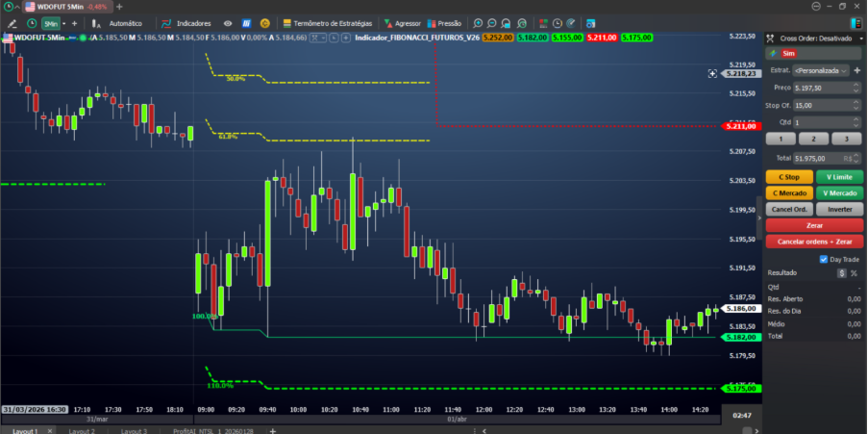Adjust the Stop Of. stepper arrows
Image resolution: width=868 pixels, height=434 pixels.
(856, 105)
